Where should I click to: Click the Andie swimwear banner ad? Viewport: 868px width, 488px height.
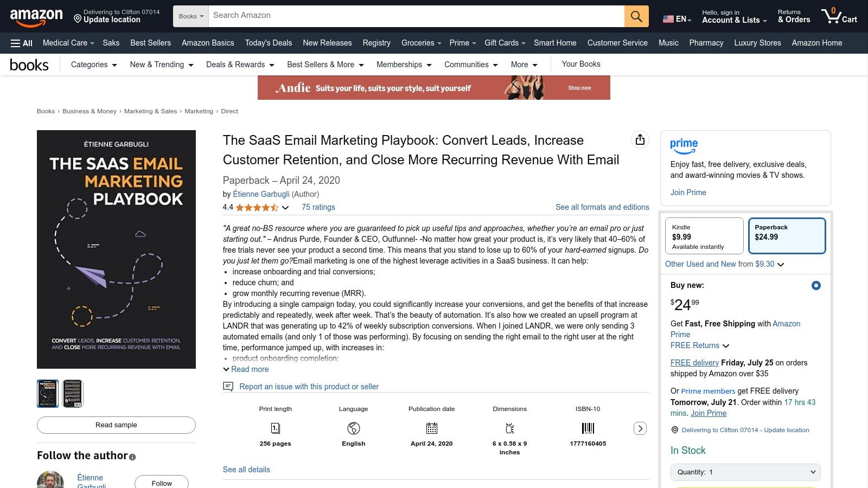pyautogui.click(x=434, y=87)
